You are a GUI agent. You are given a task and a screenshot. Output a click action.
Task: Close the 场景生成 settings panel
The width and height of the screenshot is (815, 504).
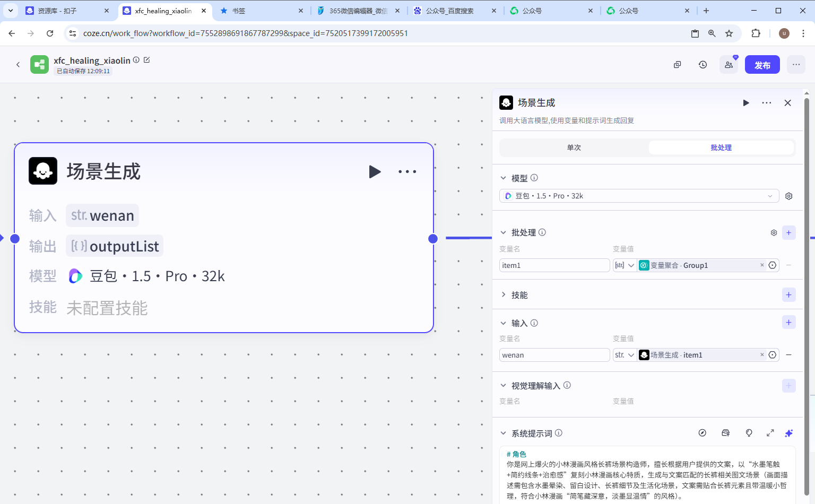pyautogui.click(x=788, y=103)
